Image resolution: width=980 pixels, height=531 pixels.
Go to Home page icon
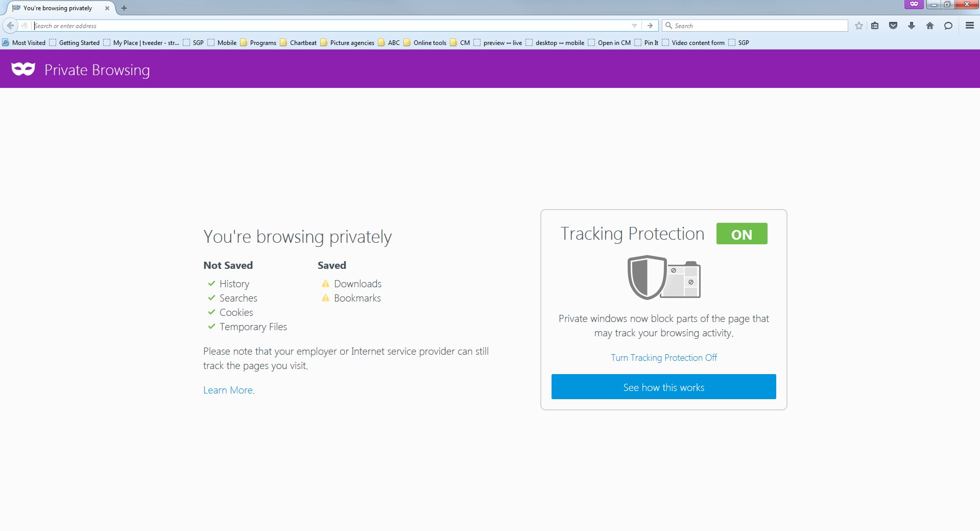click(x=930, y=26)
